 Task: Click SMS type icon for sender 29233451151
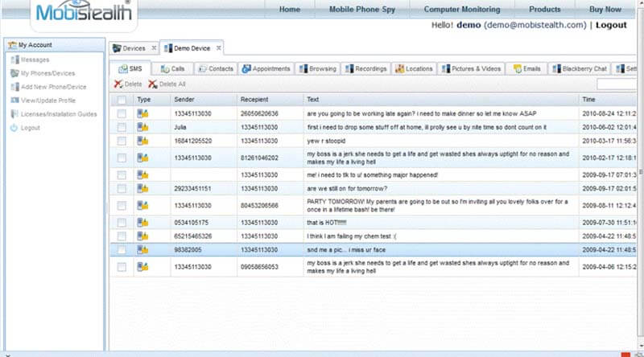(x=142, y=189)
